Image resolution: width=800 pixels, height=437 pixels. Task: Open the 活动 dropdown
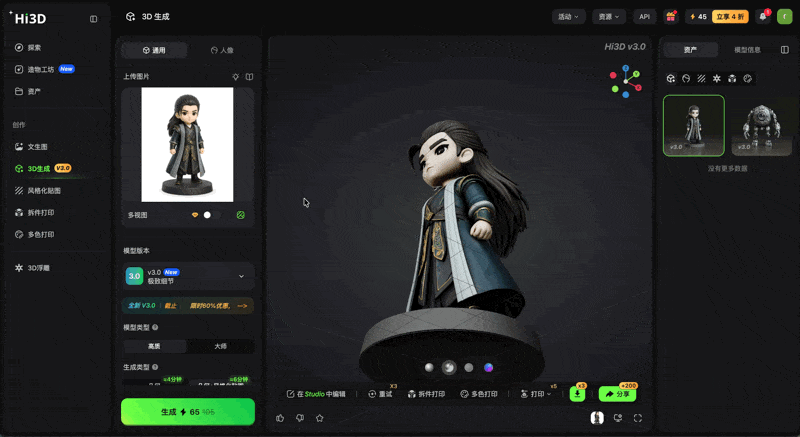(x=568, y=17)
